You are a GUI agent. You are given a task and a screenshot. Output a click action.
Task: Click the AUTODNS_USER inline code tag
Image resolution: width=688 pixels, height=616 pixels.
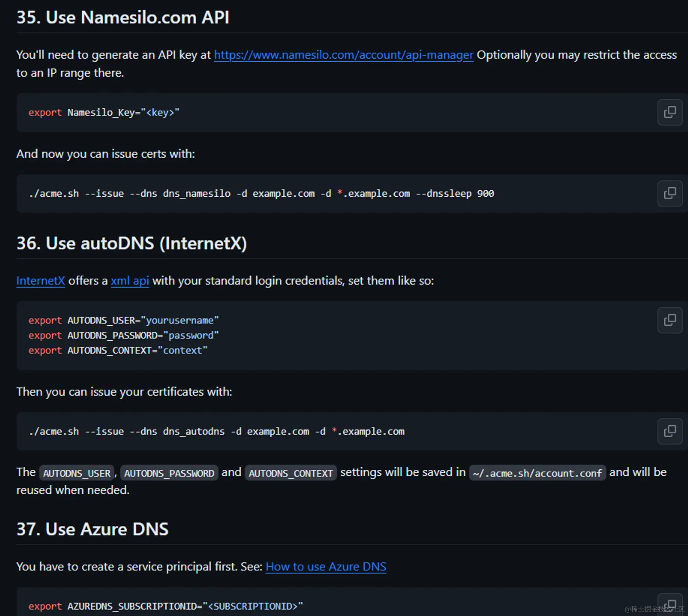pos(77,473)
